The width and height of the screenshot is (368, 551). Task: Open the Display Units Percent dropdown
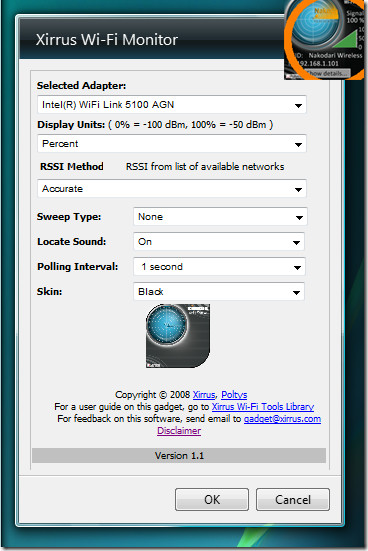172,144
